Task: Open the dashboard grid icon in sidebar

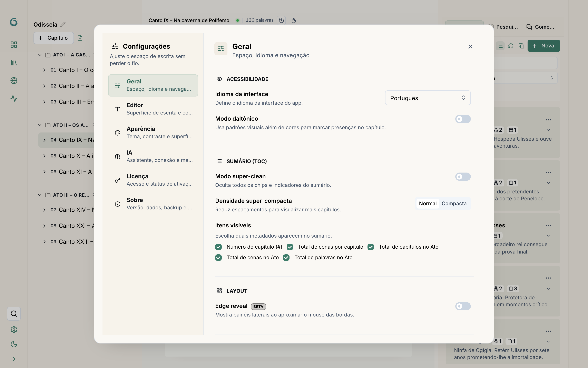Action: click(14, 45)
